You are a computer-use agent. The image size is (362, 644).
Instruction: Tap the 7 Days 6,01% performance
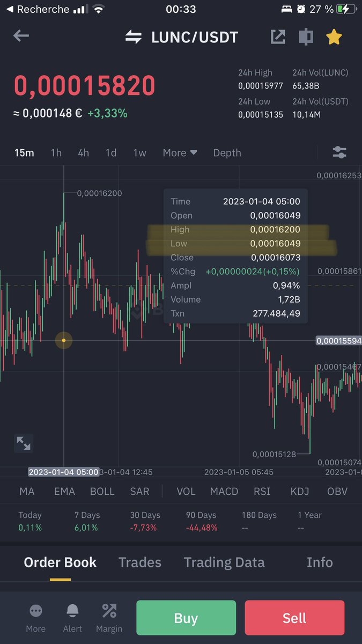pos(86,521)
